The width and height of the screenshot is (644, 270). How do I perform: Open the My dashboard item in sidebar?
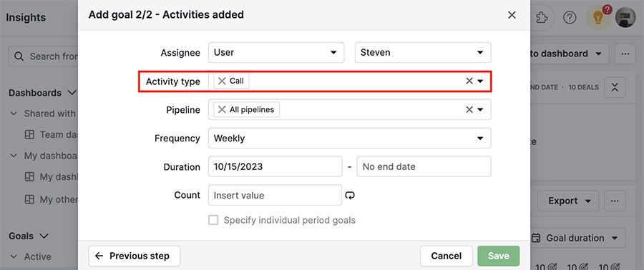pos(52,177)
